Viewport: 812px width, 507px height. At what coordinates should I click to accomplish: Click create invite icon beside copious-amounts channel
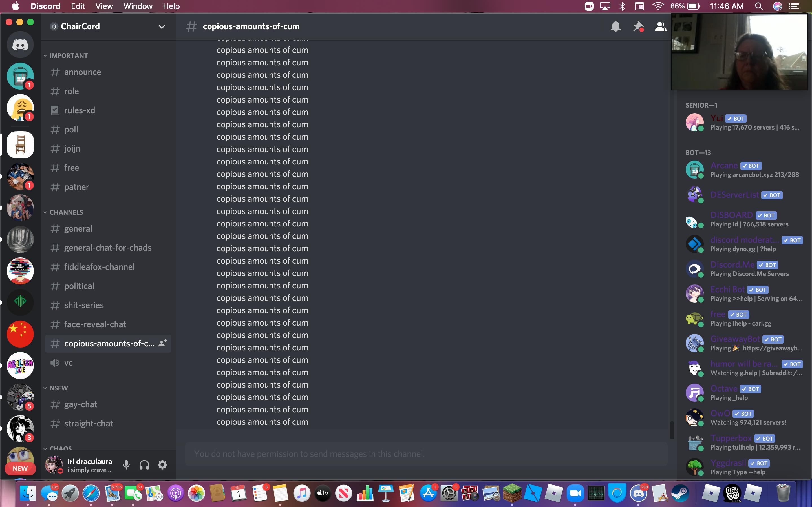click(x=162, y=343)
